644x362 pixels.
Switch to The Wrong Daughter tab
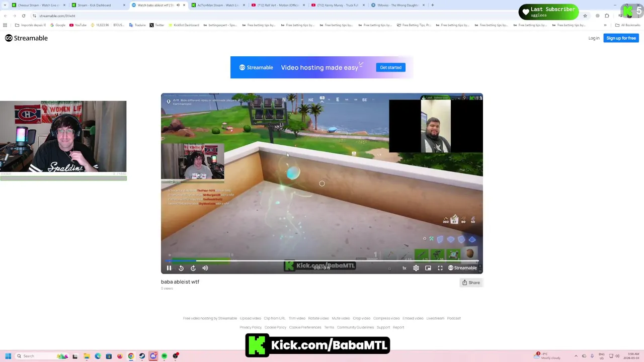pyautogui.click(x=397, y=5)
